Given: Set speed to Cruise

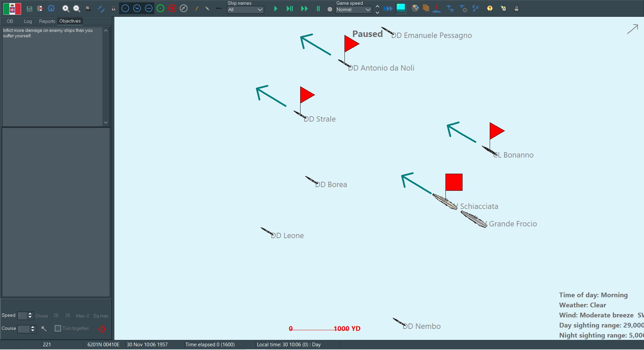Looking at the screenshot, I should 42,316.
